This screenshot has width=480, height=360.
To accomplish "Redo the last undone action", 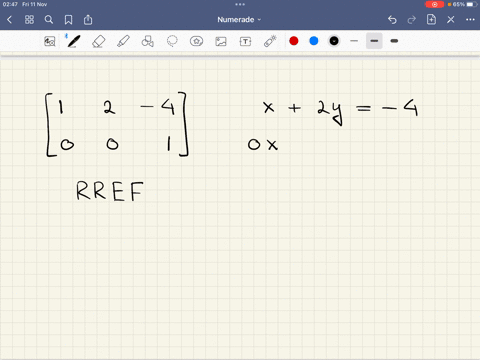I will pos(412,20).
